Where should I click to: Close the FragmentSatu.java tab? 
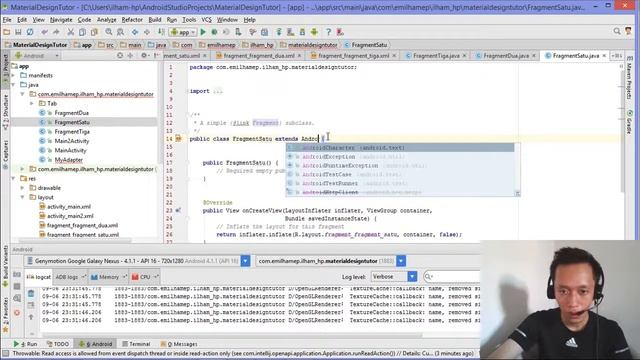[x=604, y=56]
